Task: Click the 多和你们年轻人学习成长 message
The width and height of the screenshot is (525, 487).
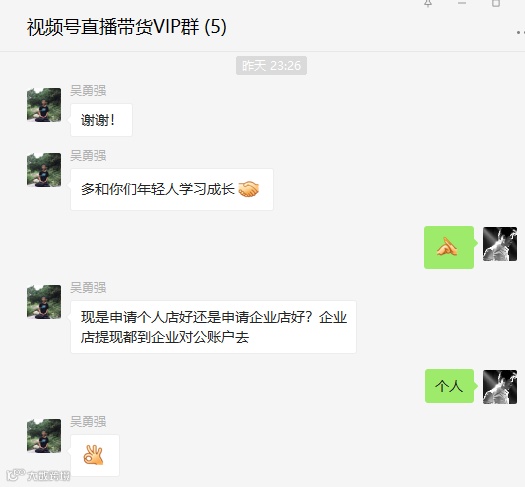Action: tap(172, 189)
